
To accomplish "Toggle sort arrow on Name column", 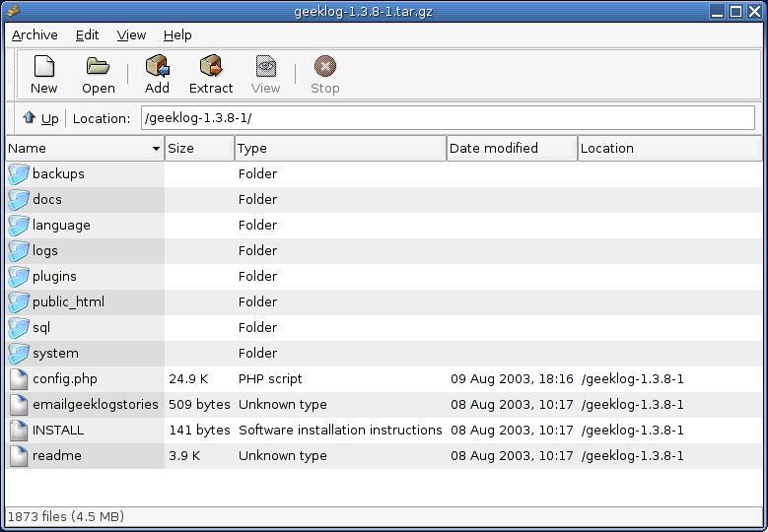I will point(156,149).
